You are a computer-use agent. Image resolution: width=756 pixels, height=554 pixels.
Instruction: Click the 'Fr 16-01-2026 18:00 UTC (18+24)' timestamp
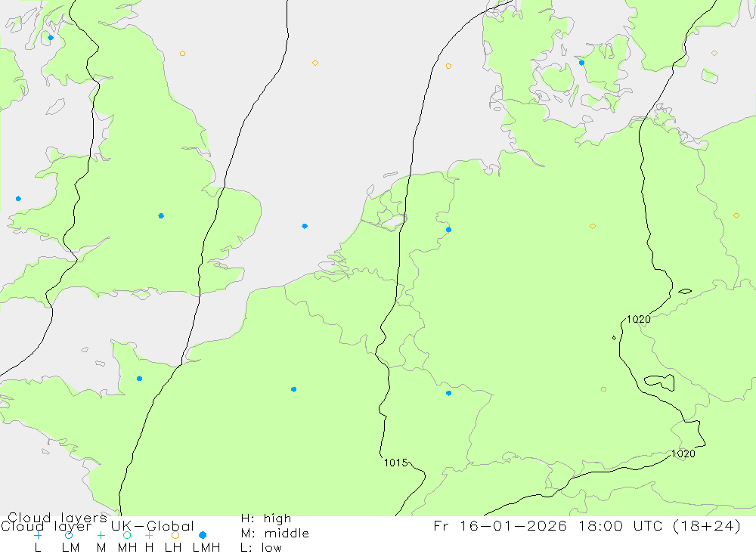tap(587, 525)
